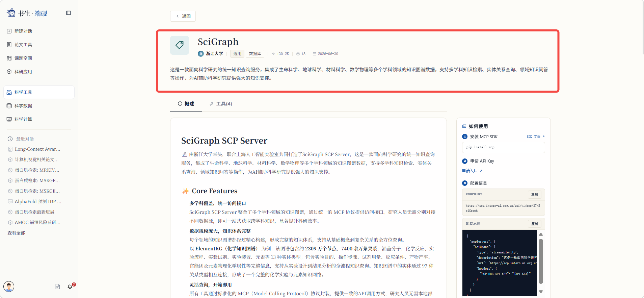Image resolution: width=644 pixels, height=298 pixels.
Task: Copy the 配置示例 code with 复制
Action: 535,224
